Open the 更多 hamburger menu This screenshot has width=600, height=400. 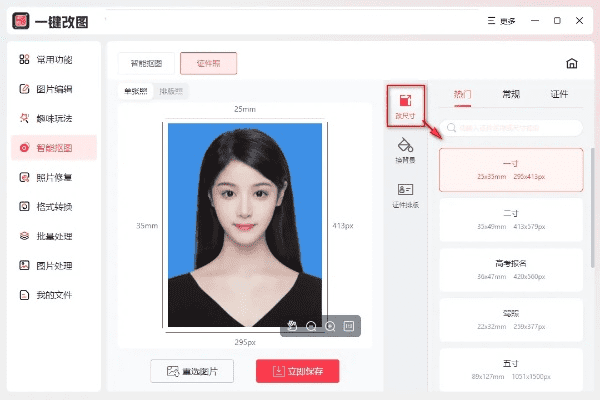click(x=501, y=21)
